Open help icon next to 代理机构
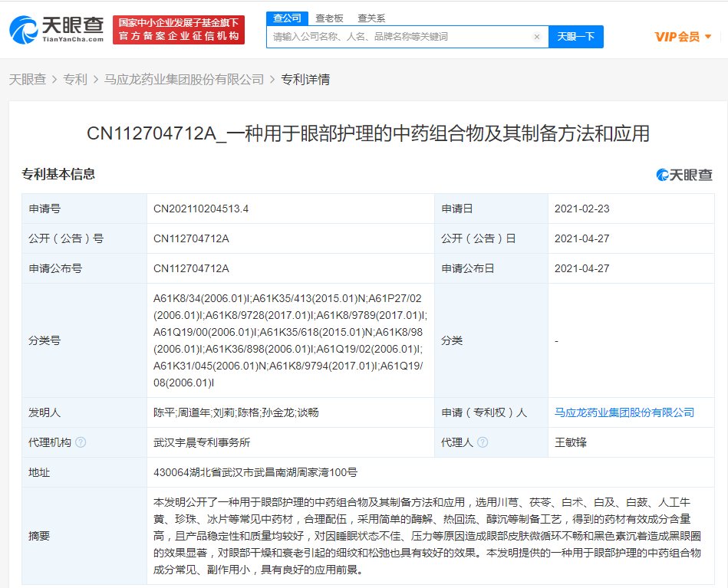The width and height of the screenshot is (728, 588). coord(81,442)
